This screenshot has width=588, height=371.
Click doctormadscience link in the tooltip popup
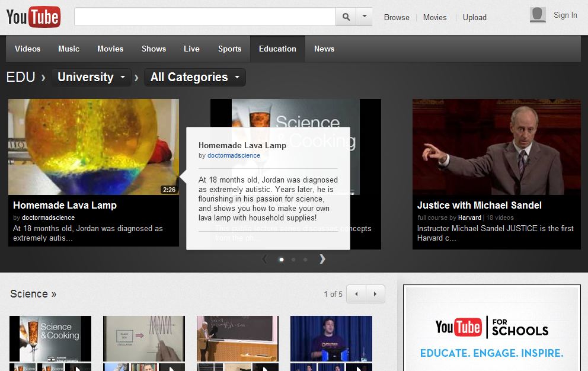coord(234,155)
